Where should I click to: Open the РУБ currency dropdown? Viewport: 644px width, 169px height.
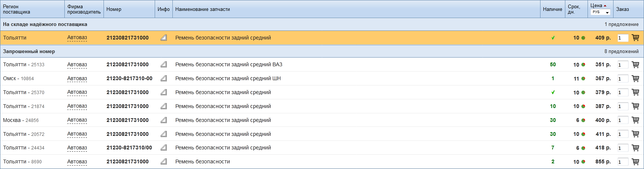coord(600,12)
